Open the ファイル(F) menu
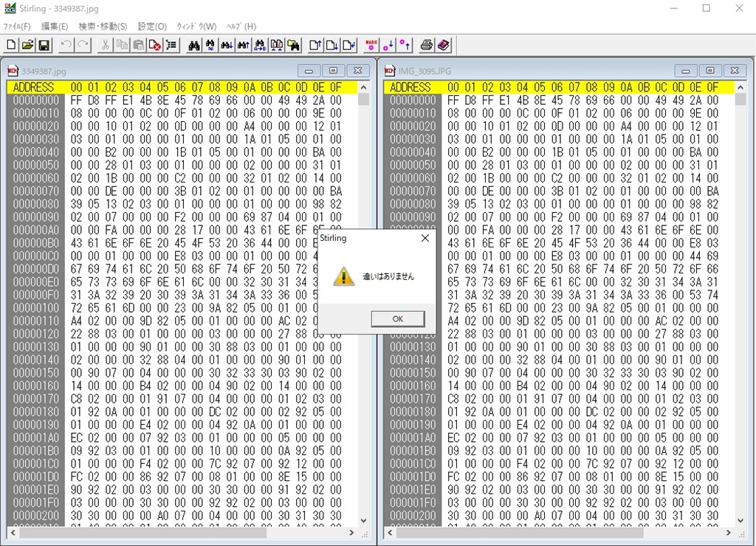The image size is (756, 546). tap(17, 27)
